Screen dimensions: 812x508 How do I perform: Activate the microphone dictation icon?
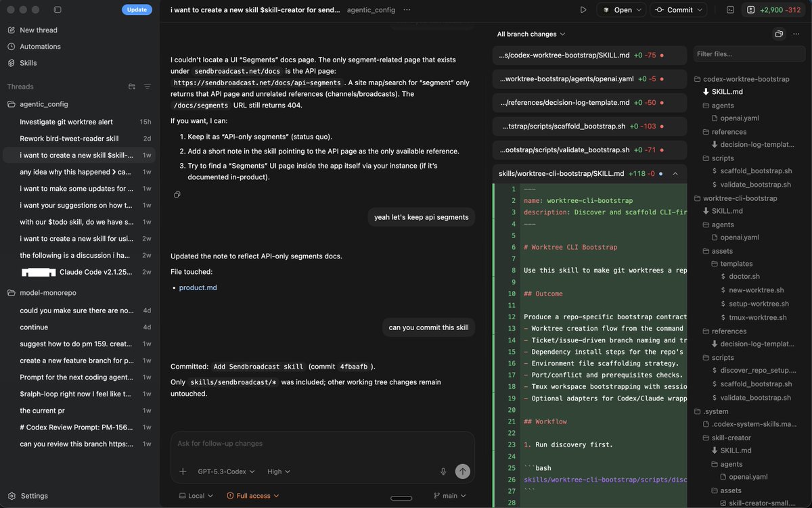point(443,471)
